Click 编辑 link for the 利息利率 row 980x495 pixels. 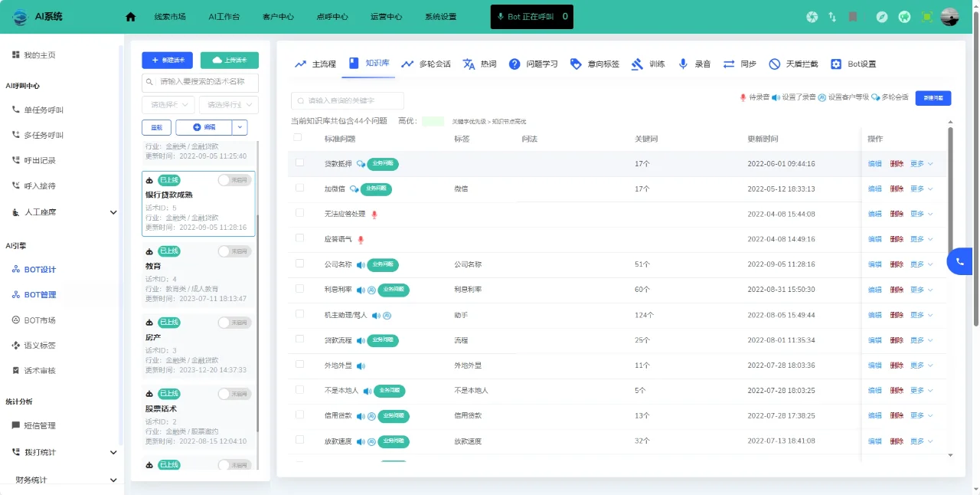coord(874,290)
